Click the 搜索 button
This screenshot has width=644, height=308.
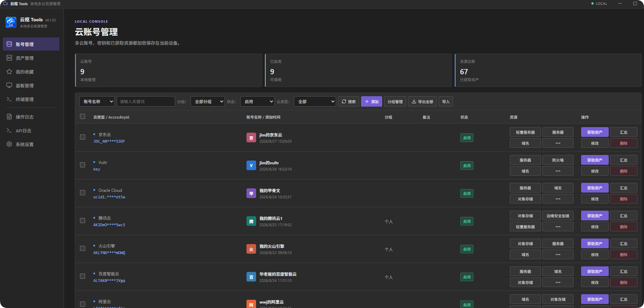[x=348, y=101]
